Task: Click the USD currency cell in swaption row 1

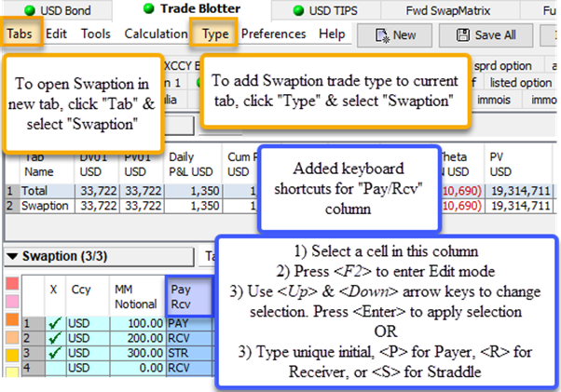Action: 88,323
